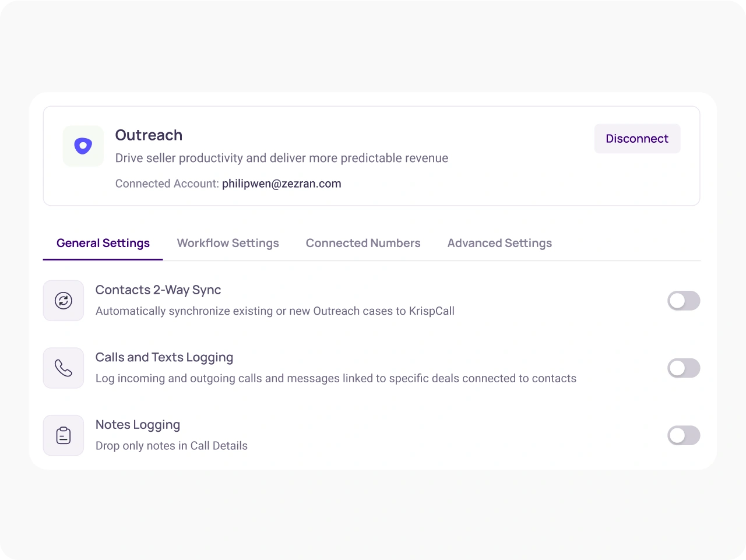Click the 'Automatically synchronize existing' description
This screenshot has width=746, height=560.
[x=275, y=311]
